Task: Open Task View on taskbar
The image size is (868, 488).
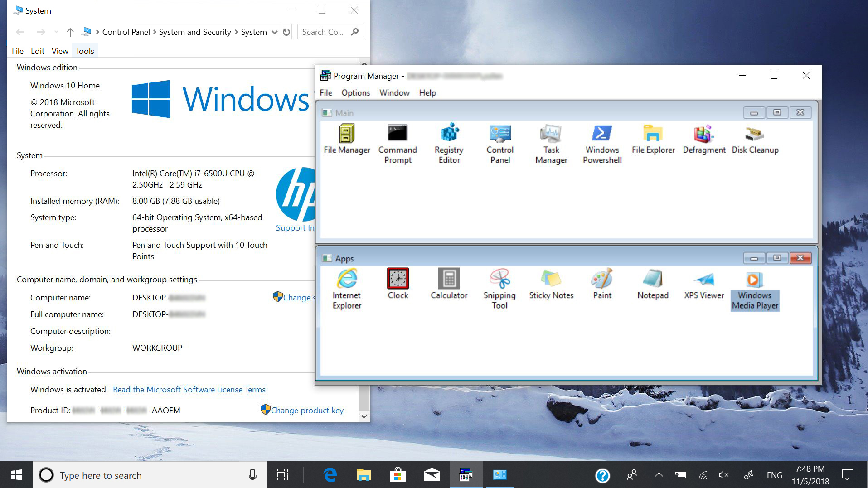Action: [283, 475]
